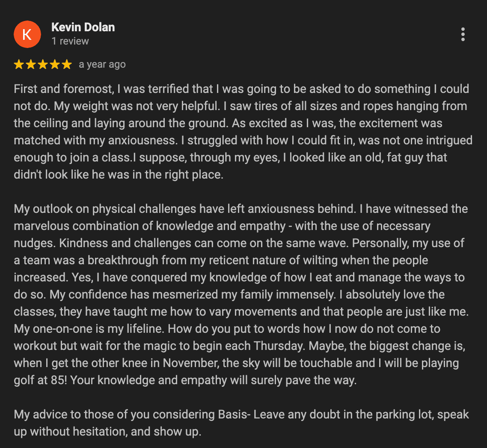Click the "1 review" count text
487x448 pixels.
click(70, 41)
